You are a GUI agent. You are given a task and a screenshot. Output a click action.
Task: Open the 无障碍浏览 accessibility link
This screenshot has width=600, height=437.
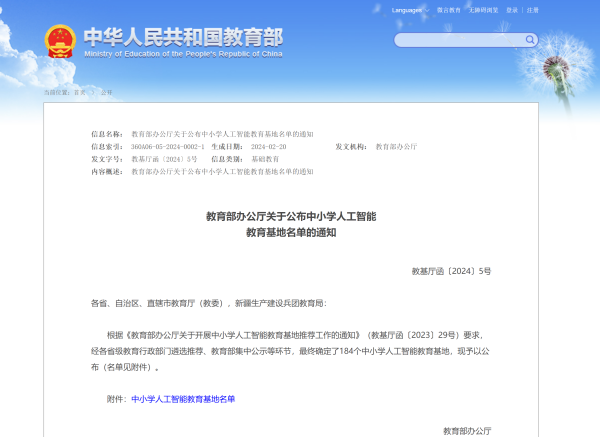483,10
